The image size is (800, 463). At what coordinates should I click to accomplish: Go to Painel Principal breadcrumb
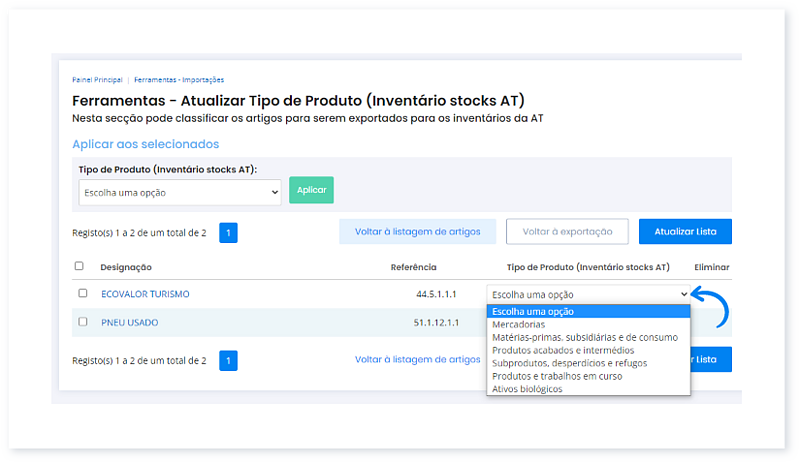pyautogui.click(x=96, y=79)
